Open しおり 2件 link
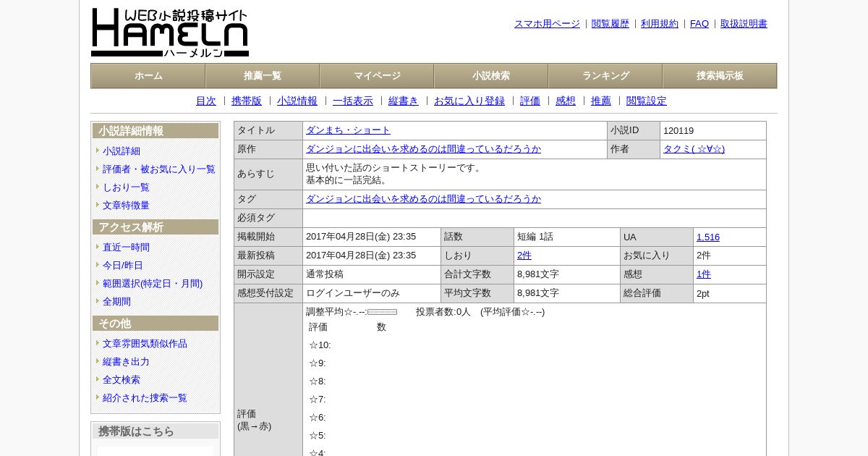Viewport: 868px width, 456px height. coord(524,256)
